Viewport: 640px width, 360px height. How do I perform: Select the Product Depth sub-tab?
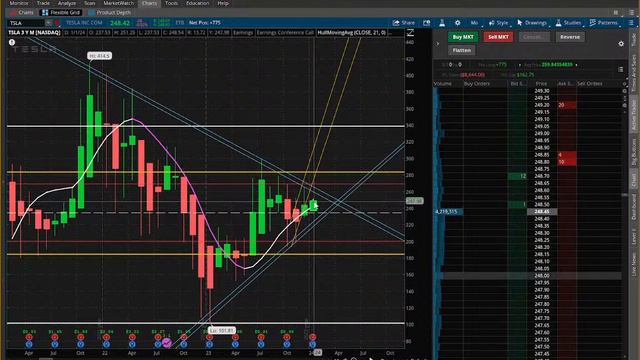[x=109, y=13]
